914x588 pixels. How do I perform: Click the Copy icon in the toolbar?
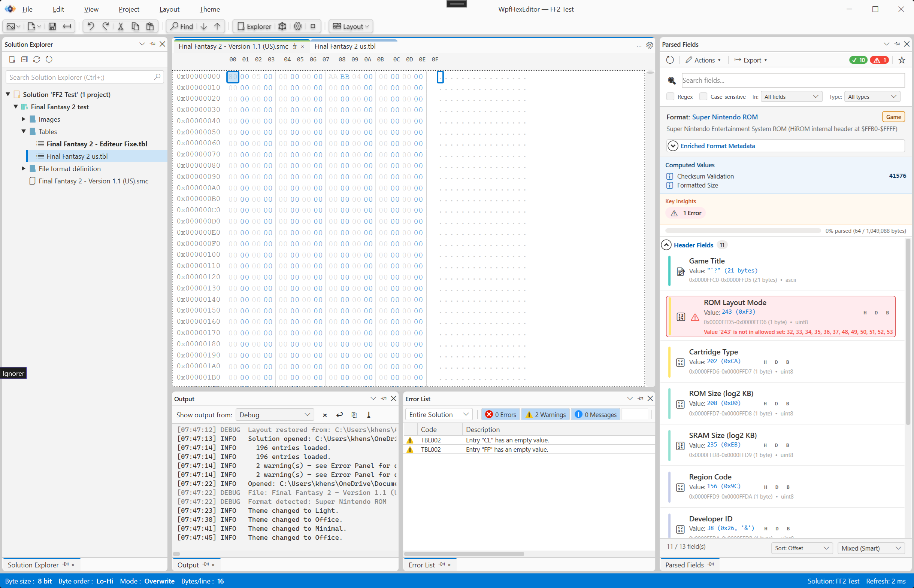(135, 26)
